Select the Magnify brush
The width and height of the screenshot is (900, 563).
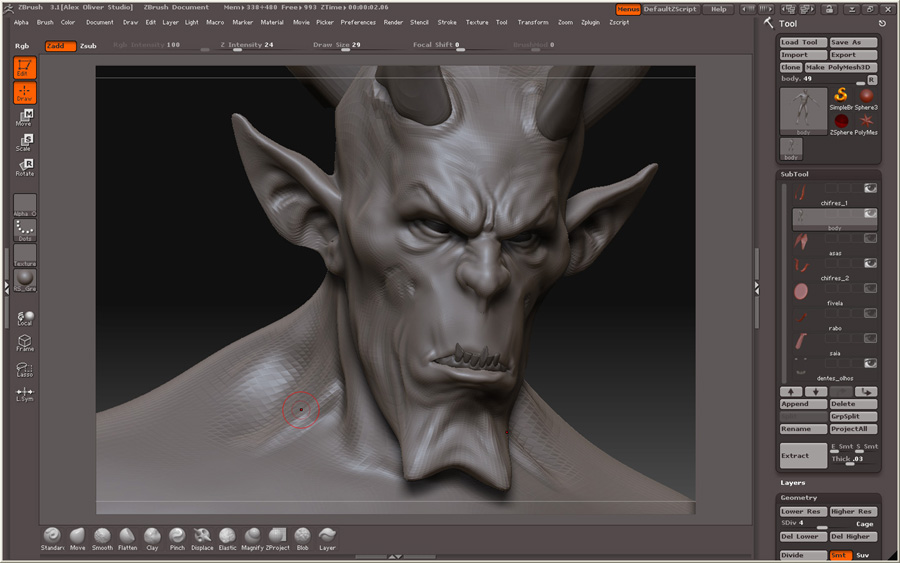pos(252,539)
